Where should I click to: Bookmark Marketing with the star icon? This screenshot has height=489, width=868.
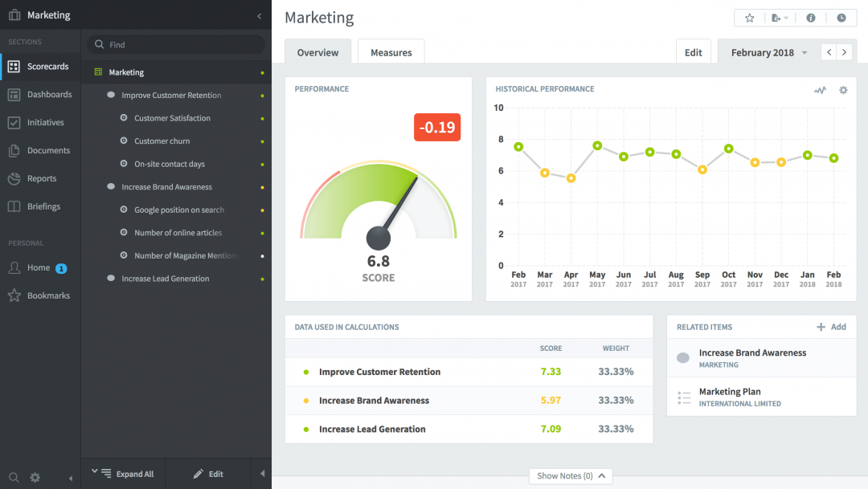[751, 17]
